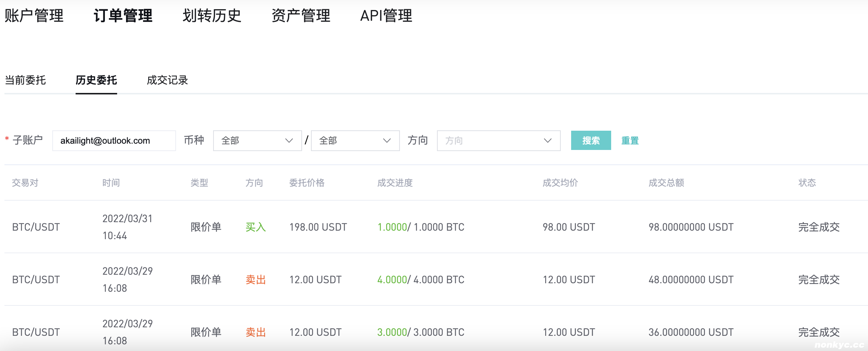Switch to 当前委托 sub-tab

(x=25, y=80)
